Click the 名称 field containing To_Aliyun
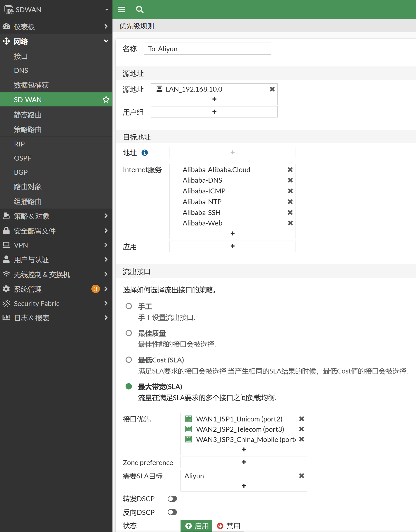This screenshot has width=416, height=532. 207,49
